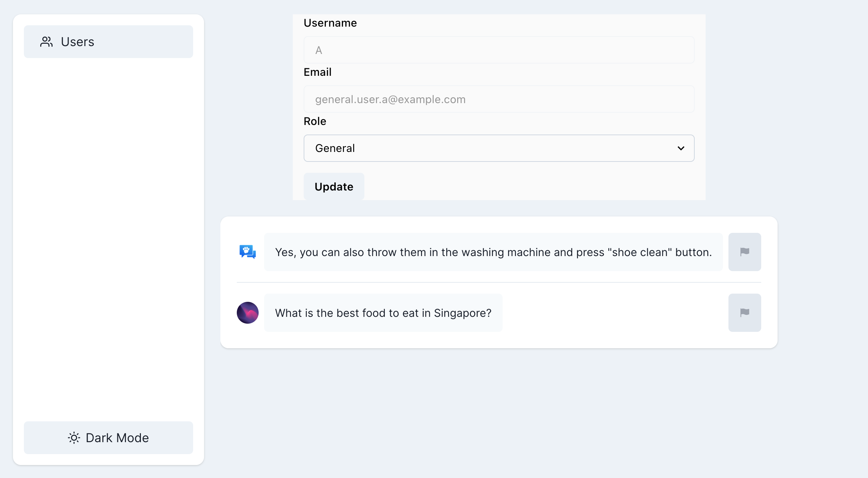Click the Email input field
This screenshot has width=868, height=478.
[499, 99]
